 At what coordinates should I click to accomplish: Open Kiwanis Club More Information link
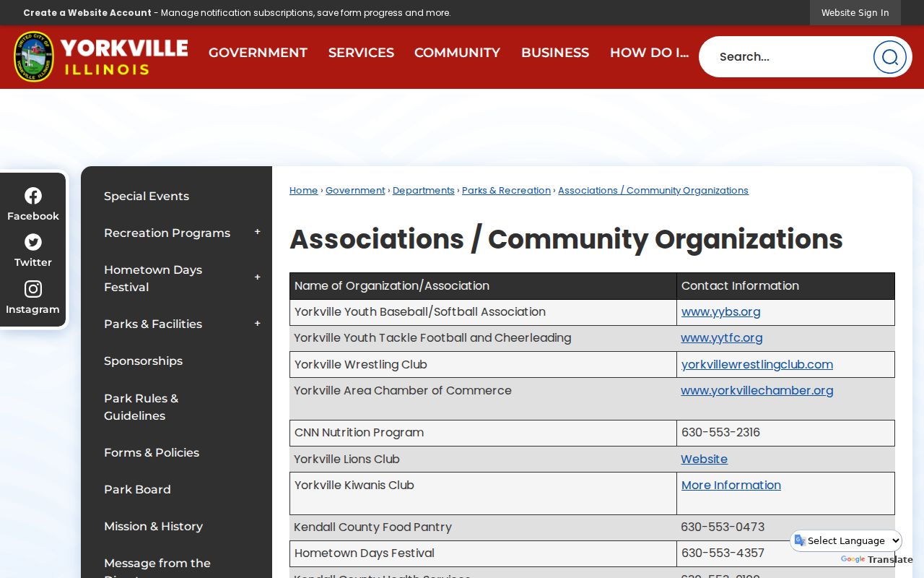tap(731, 486)
